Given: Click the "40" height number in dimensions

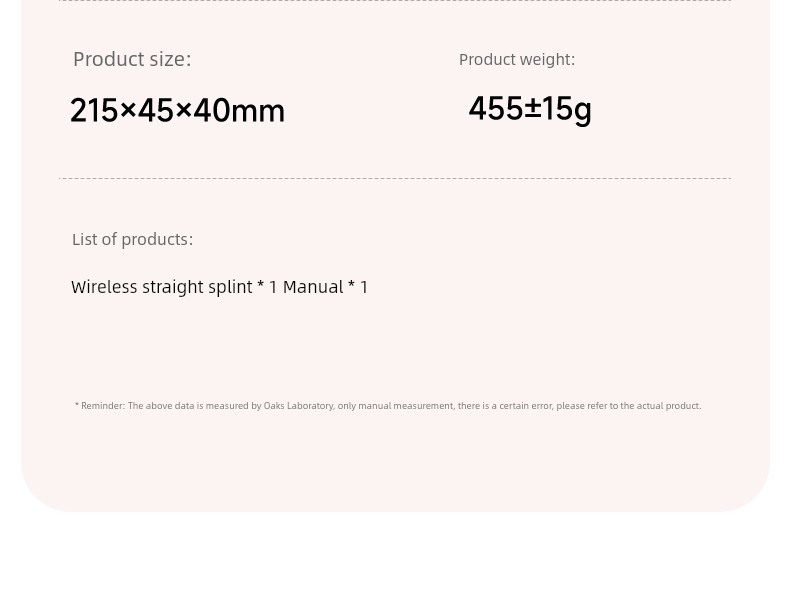Looking at the screenshot, I should [212, 110].
